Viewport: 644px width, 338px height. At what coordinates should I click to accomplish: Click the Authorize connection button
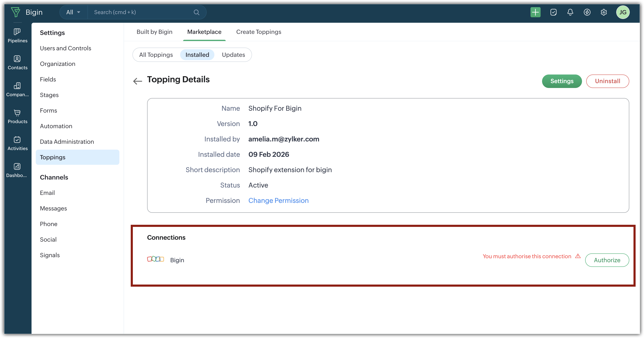(x=607, y=260)
